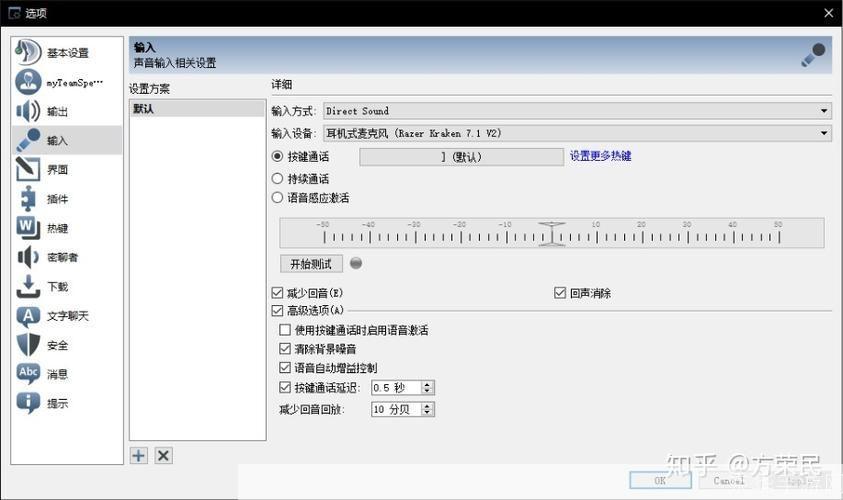The height and width of the screenshot is (500, 843).
Task: Toggle 按键通话延迟 checkbox
Action: (x=285, y=387)
